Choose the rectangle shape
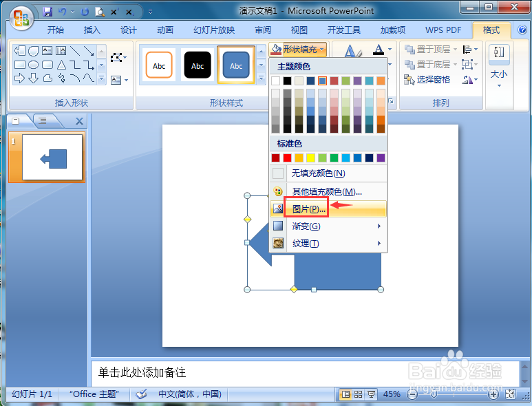 coord(20,65)
